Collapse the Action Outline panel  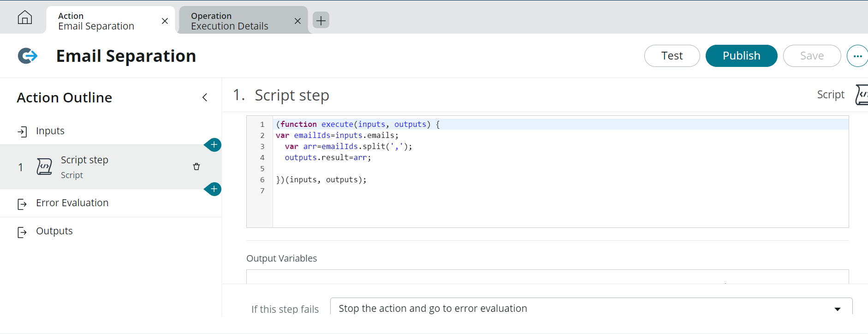[x=205, y=97]
